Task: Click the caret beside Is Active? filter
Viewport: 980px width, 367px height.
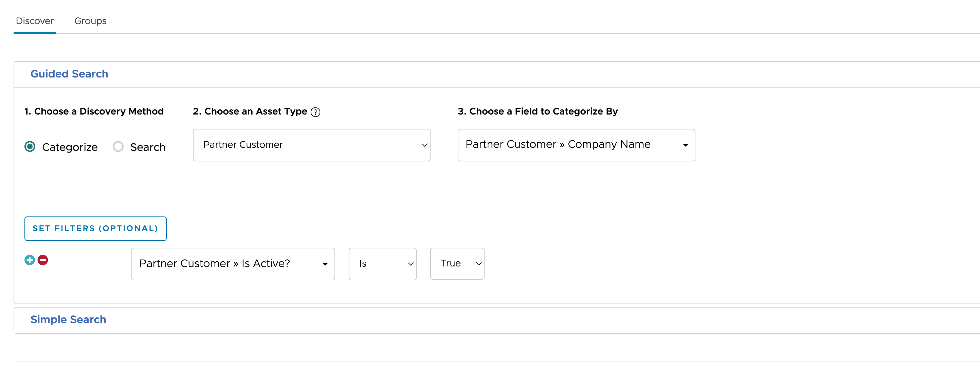Action: click(x=325, y=264)
